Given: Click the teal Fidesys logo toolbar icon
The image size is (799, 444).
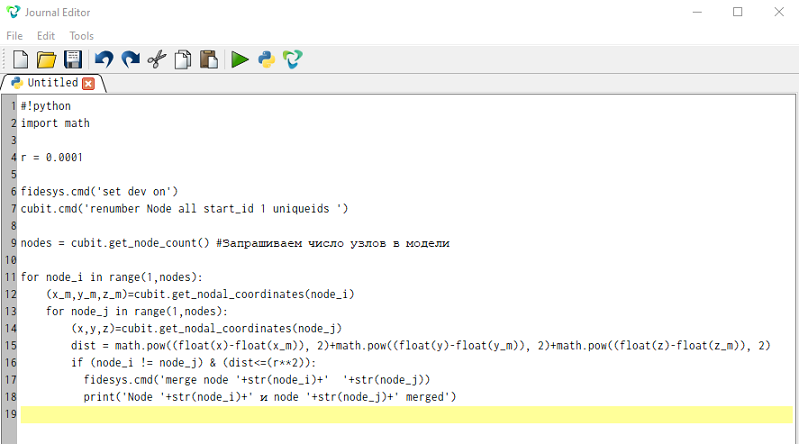Looking at the screenshot, I should (x=292, y=60).
